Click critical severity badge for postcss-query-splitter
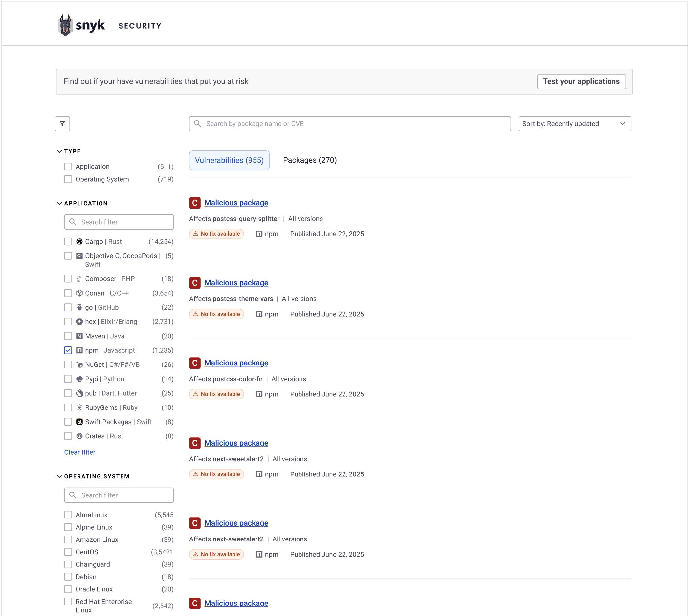 pos(195,203)
